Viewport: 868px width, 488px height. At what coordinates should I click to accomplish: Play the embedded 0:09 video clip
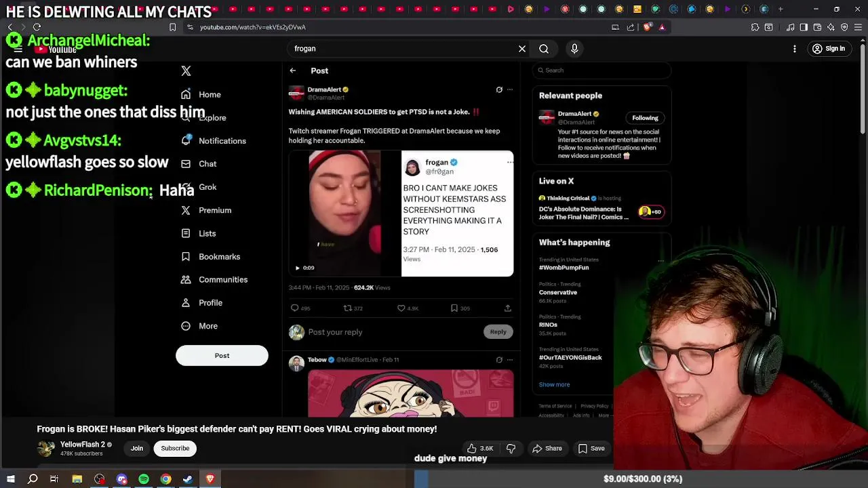(297, 268)
